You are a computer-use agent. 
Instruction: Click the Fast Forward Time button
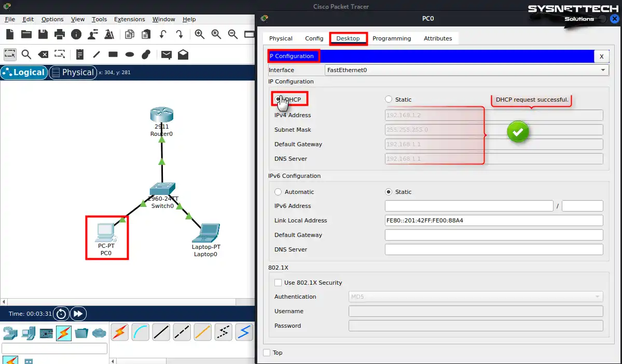pos(78,314)
